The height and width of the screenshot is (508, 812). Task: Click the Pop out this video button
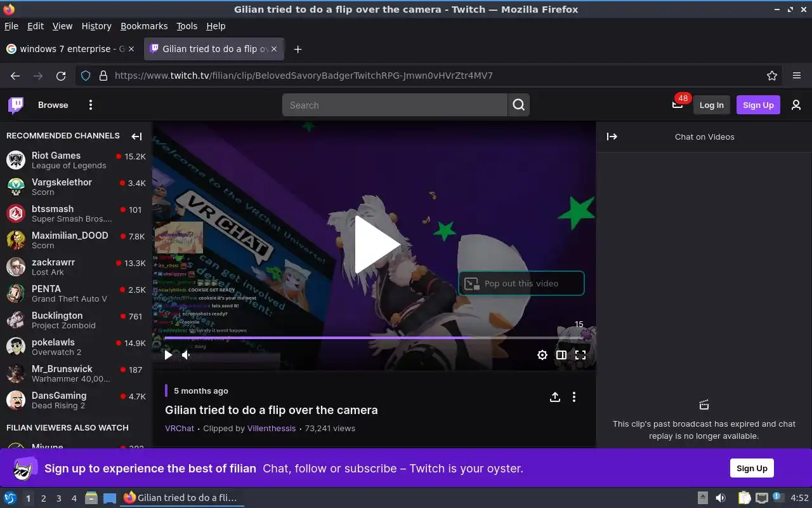point(521,283)
